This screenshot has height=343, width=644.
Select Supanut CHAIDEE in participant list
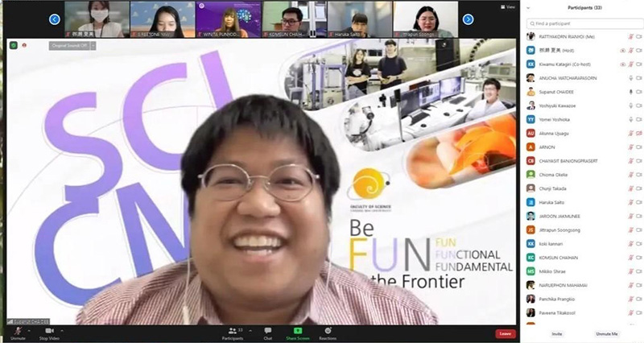click(556, 92)
